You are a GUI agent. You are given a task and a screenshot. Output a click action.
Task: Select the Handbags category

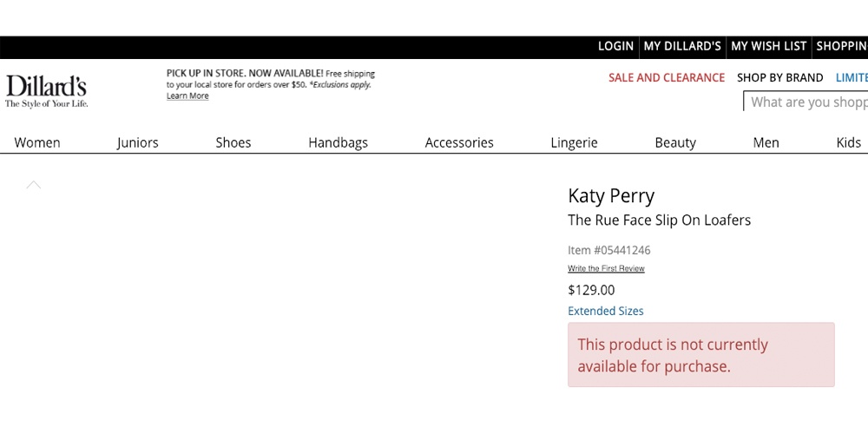339,142
